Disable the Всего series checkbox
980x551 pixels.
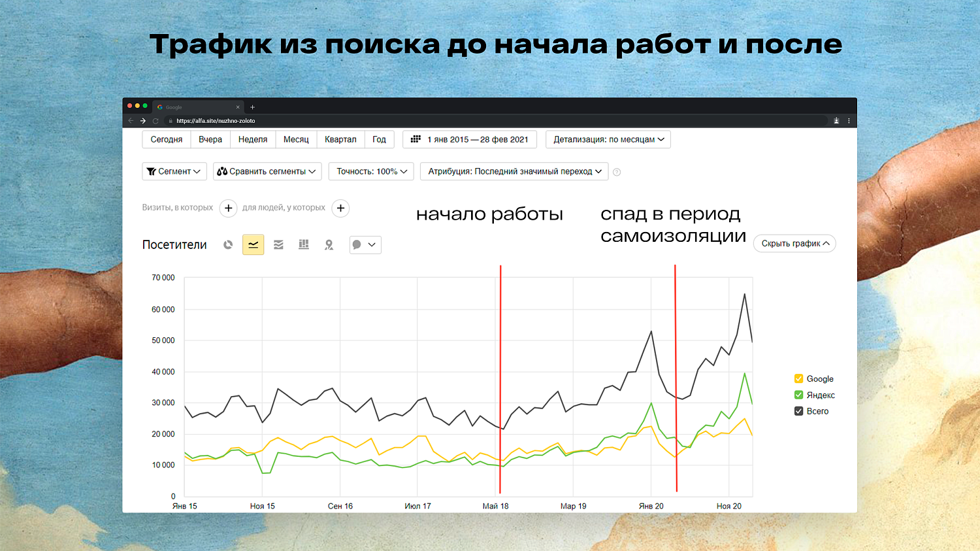tap(798, 410)
